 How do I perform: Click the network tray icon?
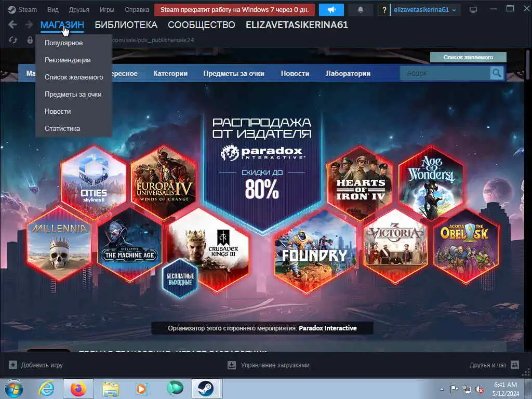tap(467, 390)
